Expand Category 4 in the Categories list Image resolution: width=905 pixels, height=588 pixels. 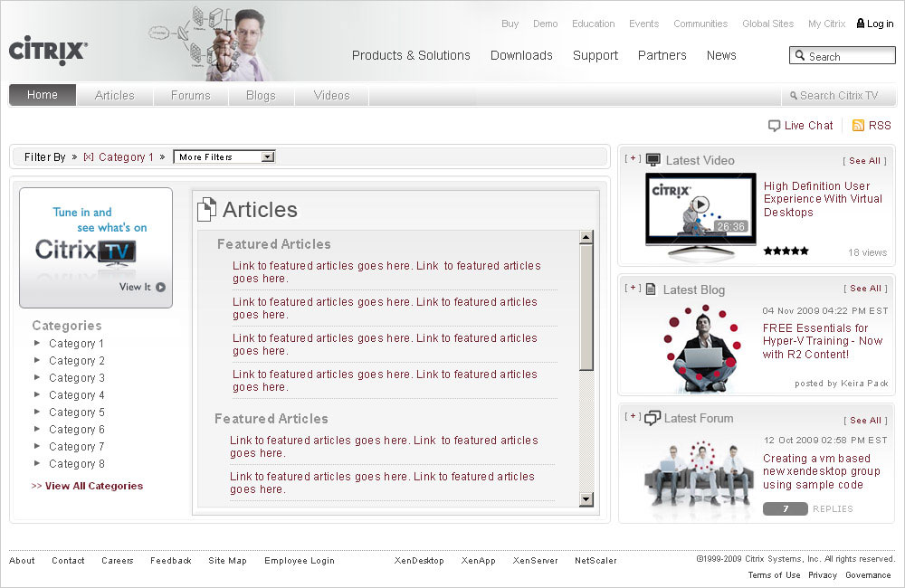[x=37, y=394]
